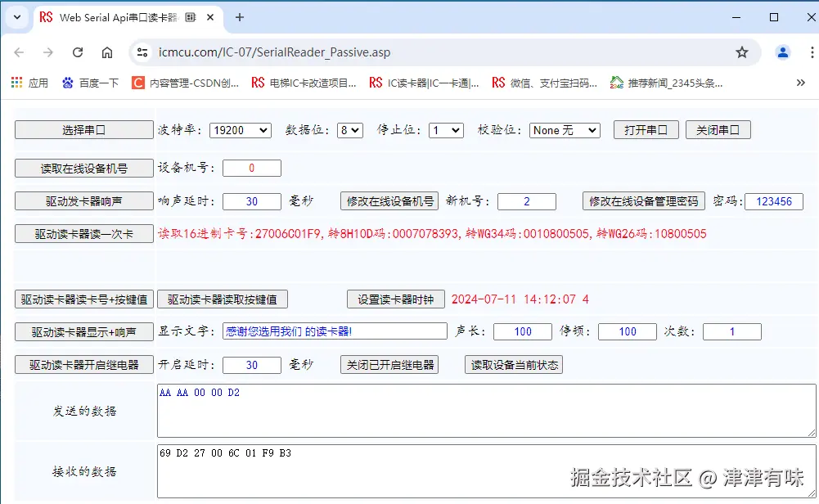Screen dimensions: 819x504
Task: Close the Web Serial Api tab
Action: 210,17
